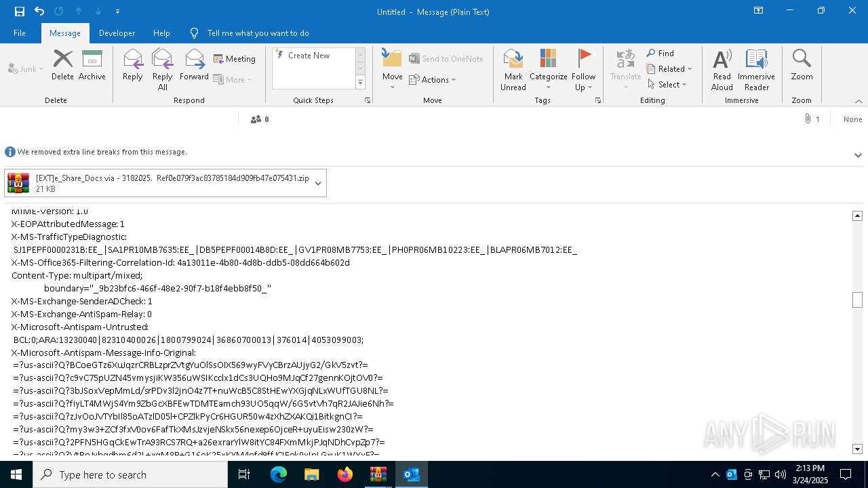Screen dimensions: 868x488
Task: Open the File tab
Action: point(20,33)
